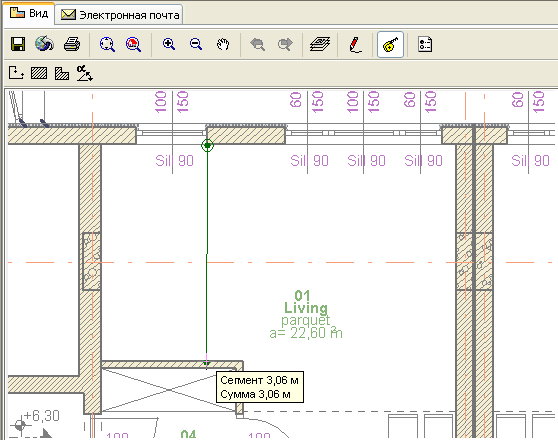
Task: Select the angle measure tool
Action: coord(85,73)
